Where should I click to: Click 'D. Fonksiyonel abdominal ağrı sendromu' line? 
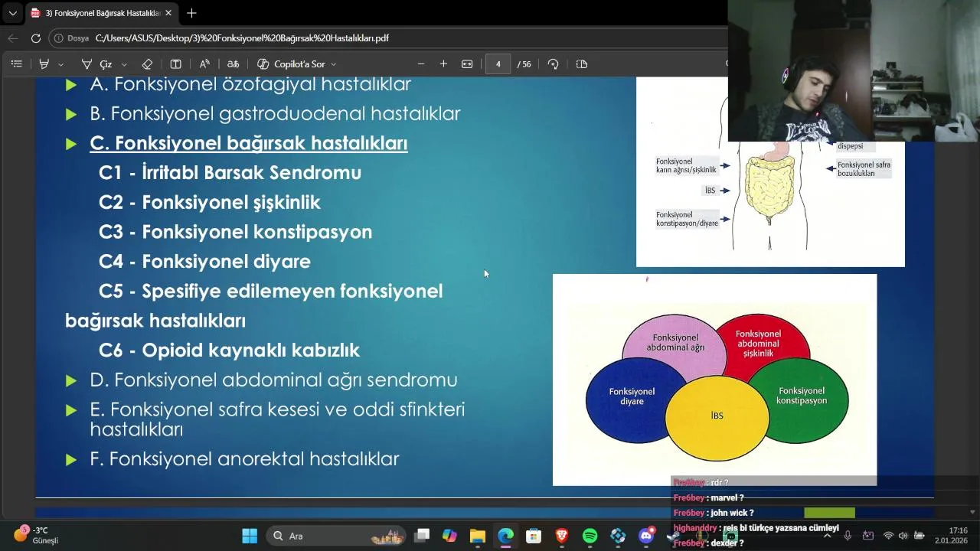(273, 380)
